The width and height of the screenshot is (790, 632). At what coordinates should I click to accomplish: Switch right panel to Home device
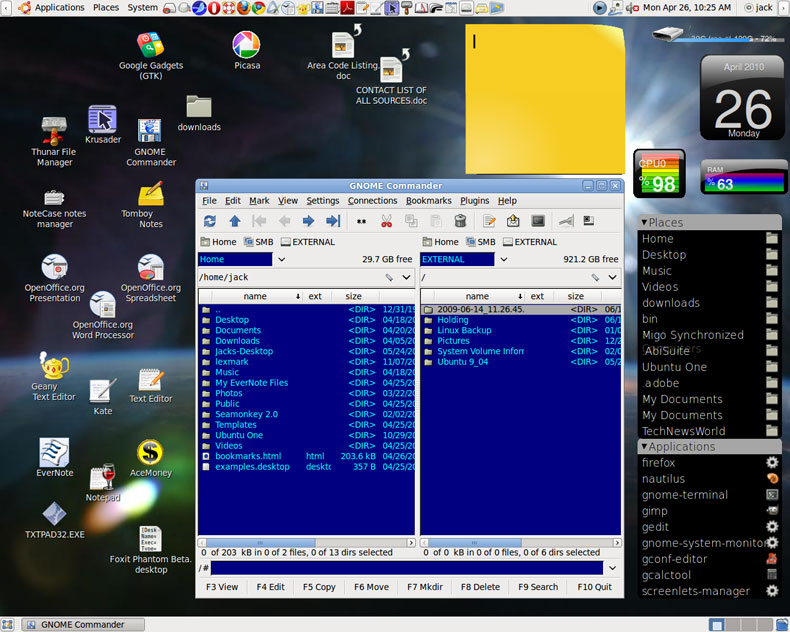pyautogui.click(x=440, y=242)
